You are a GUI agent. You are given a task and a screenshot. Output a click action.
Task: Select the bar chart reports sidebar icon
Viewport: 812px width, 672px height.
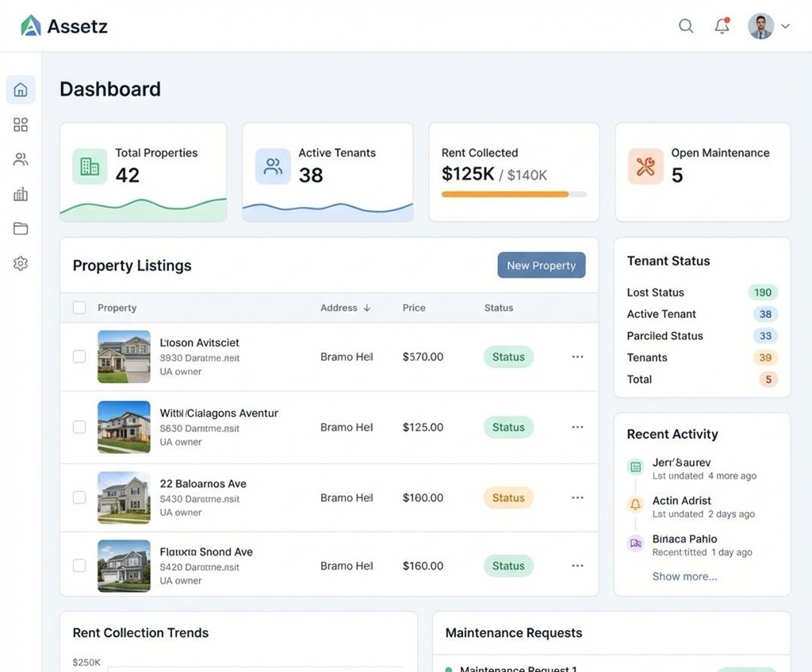[x=21, y=194]
